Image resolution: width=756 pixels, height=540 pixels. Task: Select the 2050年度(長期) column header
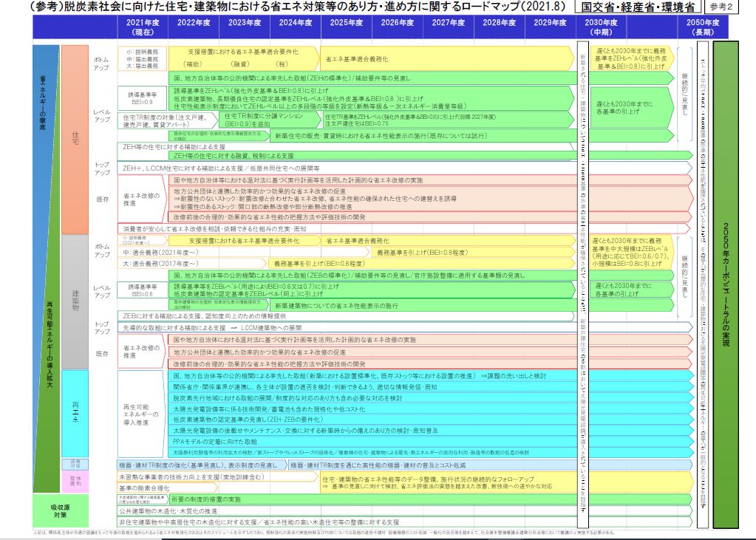pos(703,27)
